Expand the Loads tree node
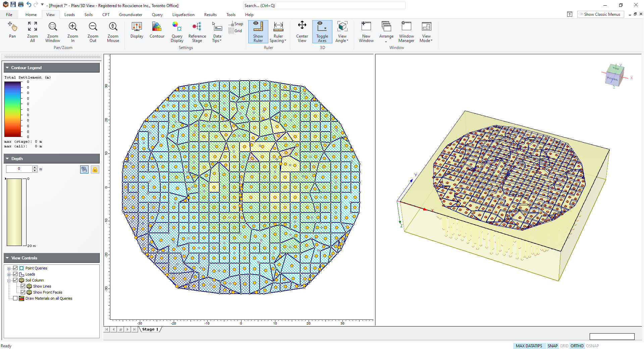This screenshot has height=349, width=644. point(9,275)
